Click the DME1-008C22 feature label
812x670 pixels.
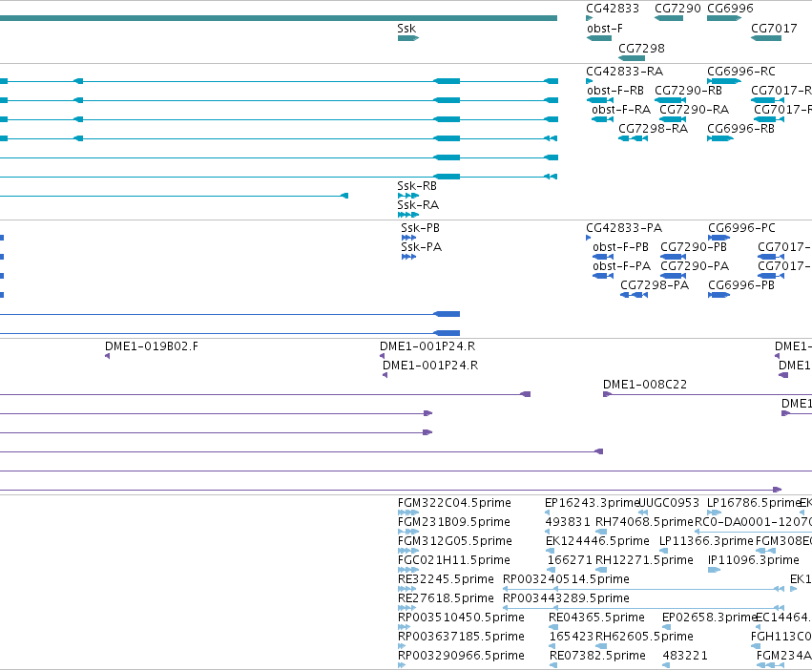[645, 385]
